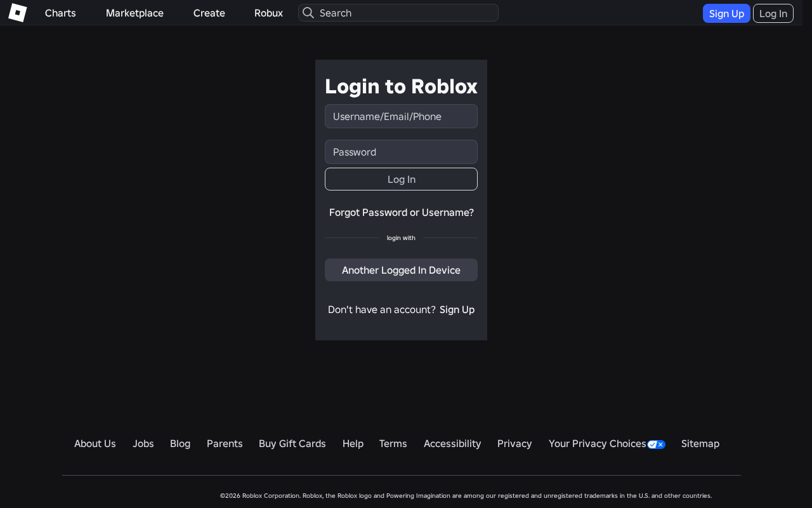Go to Parents footer link
Screen dimensions: 812x508
(225, 443)
